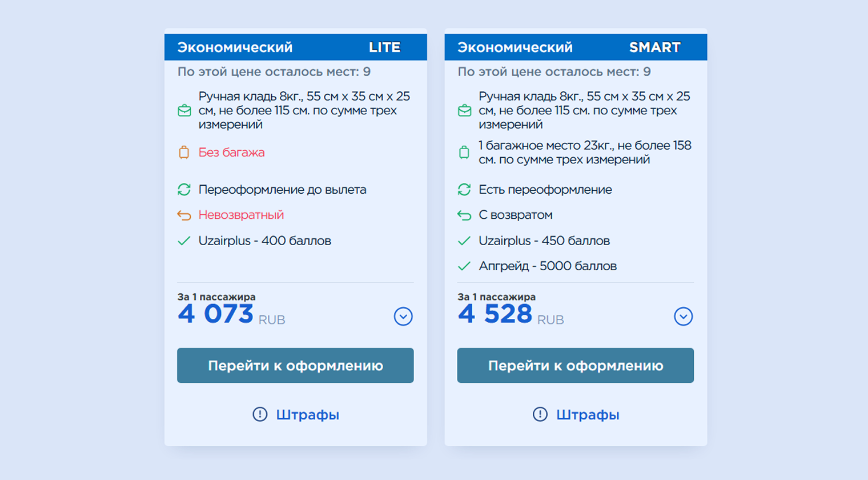Click the checkmark next to Uzairplus 400 баллов

184,241
